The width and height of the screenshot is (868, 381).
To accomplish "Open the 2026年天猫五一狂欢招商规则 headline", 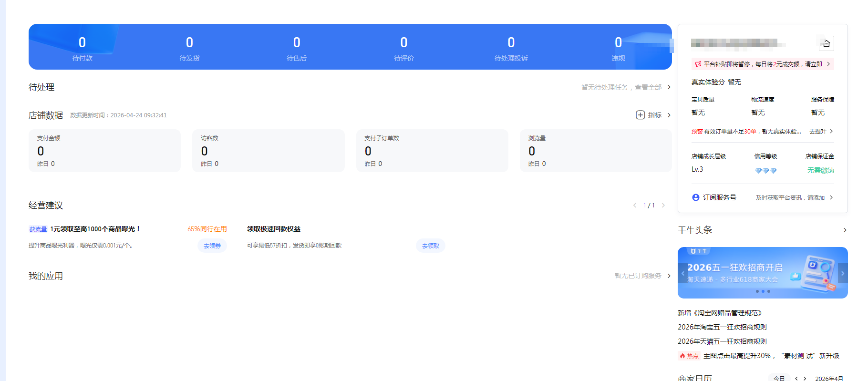I will (x=722, y=341).
